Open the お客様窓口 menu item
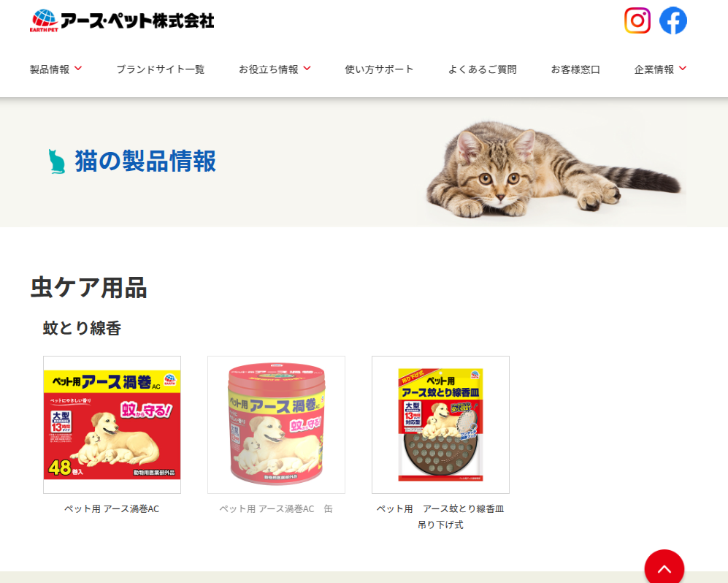 (x=575, y=69)
